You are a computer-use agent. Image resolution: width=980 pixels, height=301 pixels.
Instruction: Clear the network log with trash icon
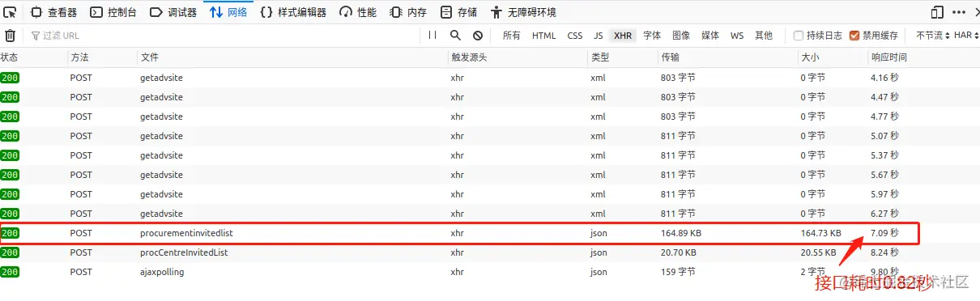(11, 36)
